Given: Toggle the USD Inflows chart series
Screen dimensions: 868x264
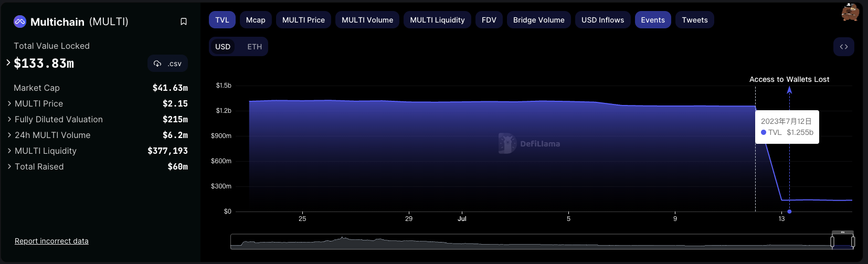Looking at the screenshot, I should (602, 20).
